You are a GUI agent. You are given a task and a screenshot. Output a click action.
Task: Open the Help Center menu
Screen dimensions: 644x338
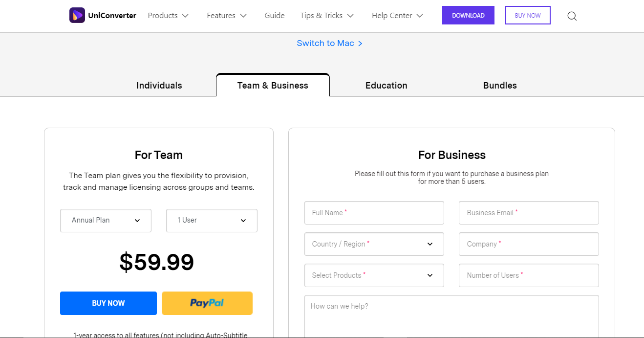pos(397,16)
